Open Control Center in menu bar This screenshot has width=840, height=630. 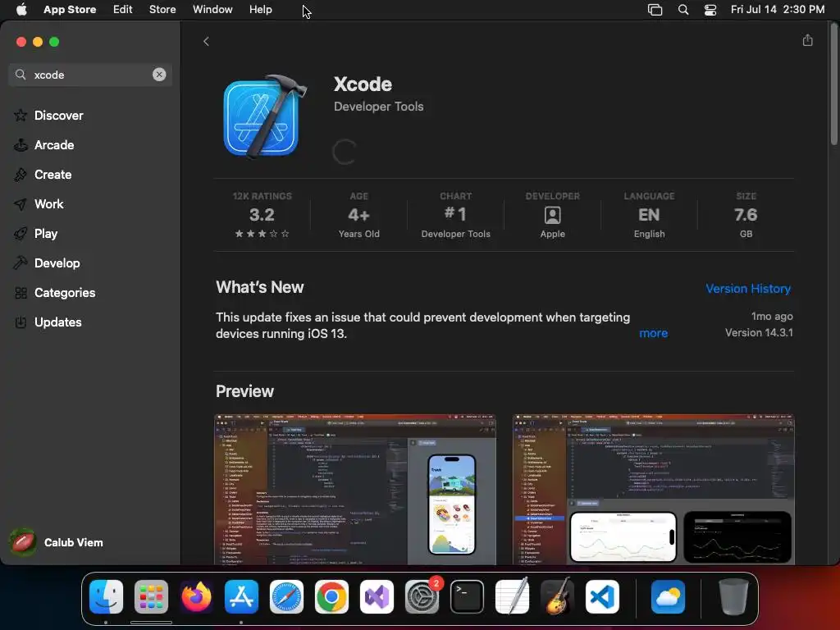click(710, 10)
